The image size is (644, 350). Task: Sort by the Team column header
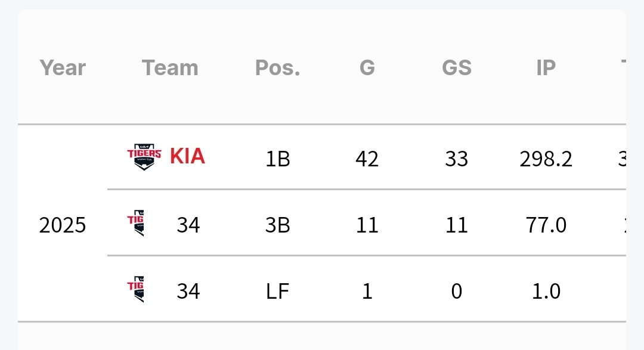click(x=170, y=68)
